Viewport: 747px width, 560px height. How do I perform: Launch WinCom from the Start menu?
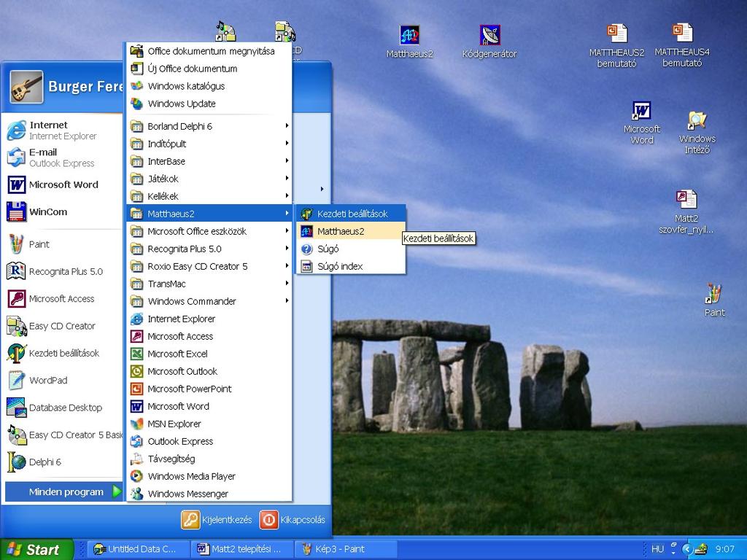click(x=63, y=212)
